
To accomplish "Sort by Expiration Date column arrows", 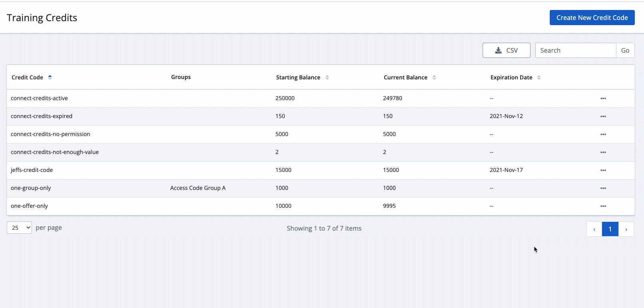I will [539, 77].
